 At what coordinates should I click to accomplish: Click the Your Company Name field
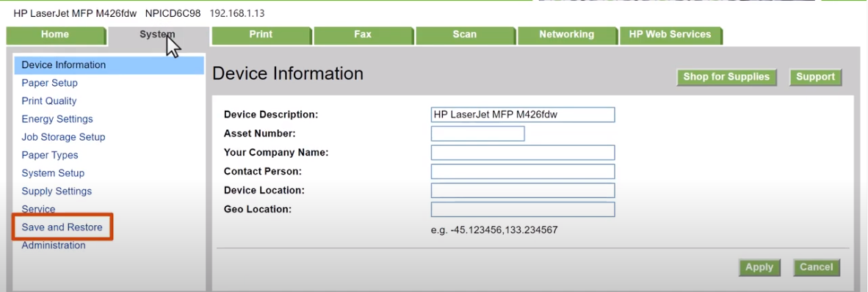(x=523, y=153)
